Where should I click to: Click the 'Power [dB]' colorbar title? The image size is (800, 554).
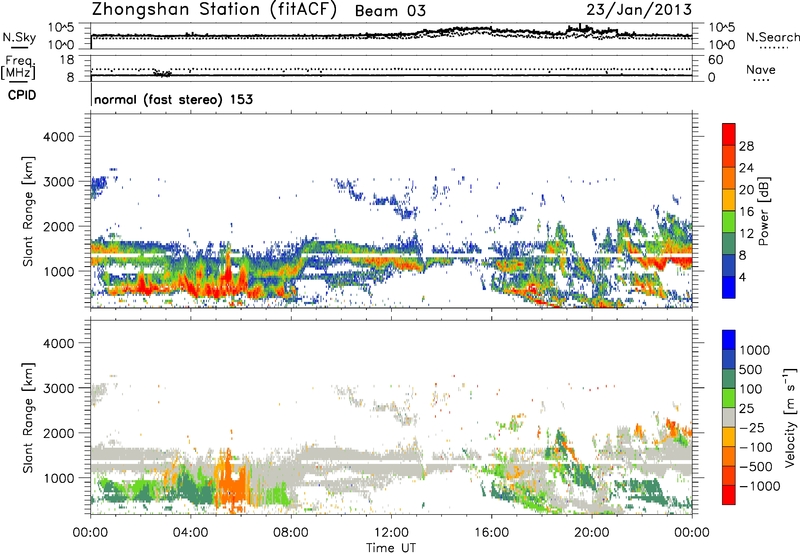pyautogui.click(x=763, y=211)
